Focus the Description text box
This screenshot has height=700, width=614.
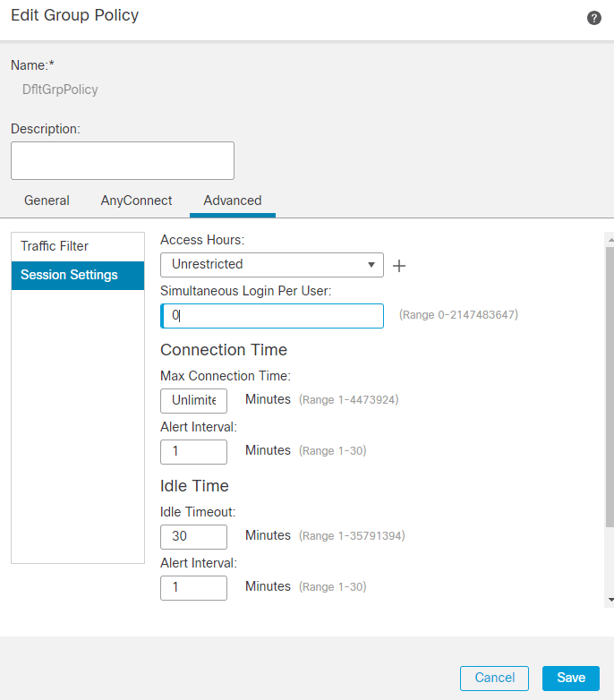coord(123,160)
